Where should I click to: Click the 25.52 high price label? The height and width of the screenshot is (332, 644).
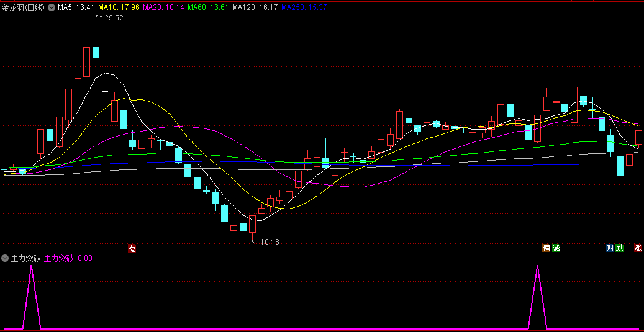(x=114, y=18)
